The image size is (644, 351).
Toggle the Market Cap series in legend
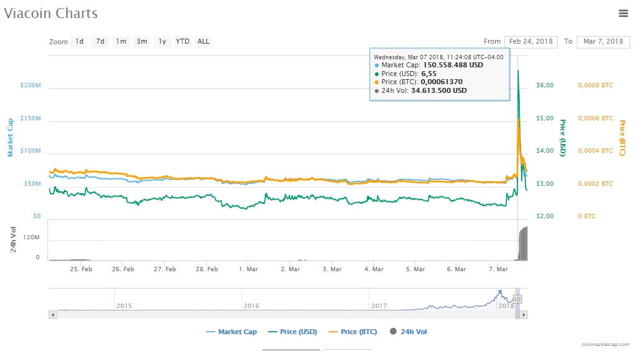point(232,332)
